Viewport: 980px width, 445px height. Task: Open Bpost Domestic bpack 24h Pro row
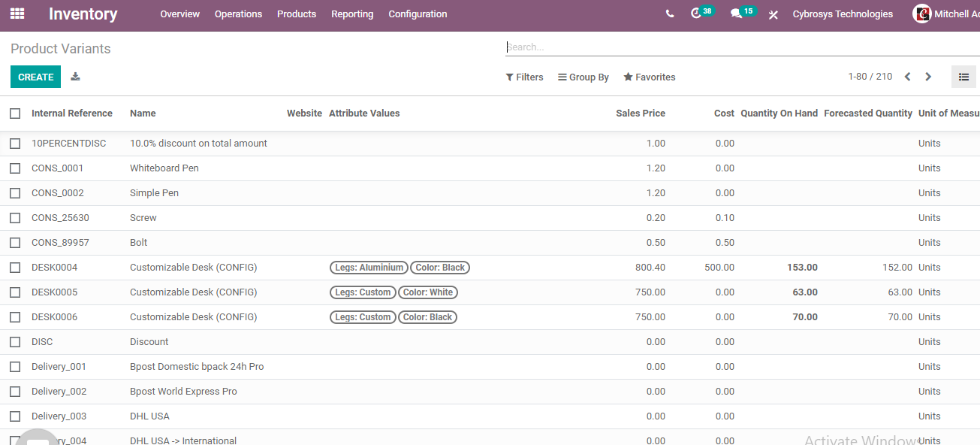click(x=490, y=367)
